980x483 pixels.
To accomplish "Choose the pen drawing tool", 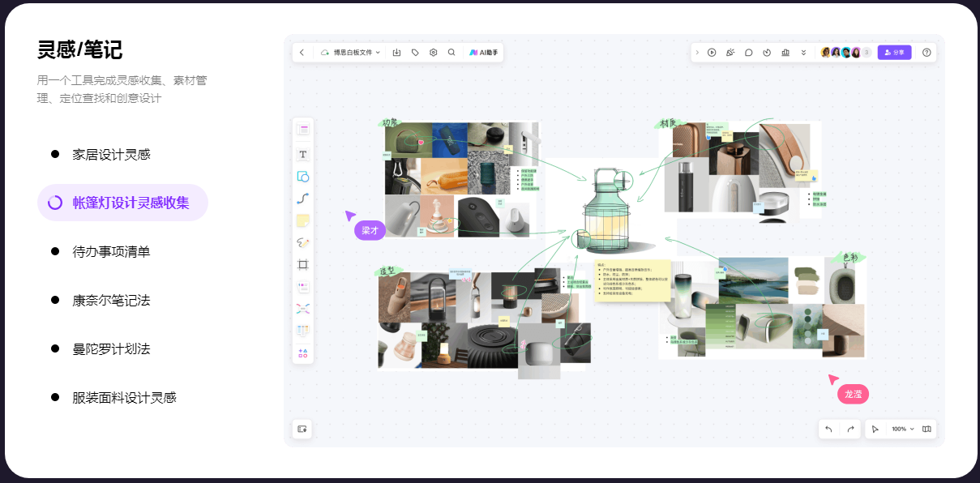I will point(303,242).
